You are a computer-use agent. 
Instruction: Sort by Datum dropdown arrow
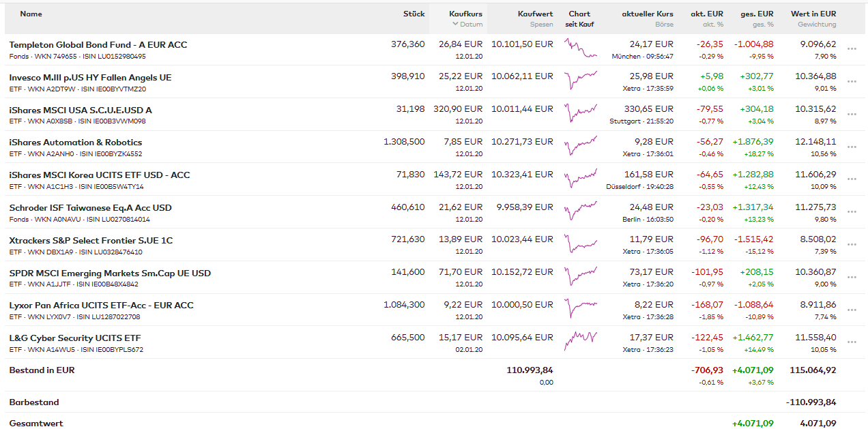tap(456, 25)
